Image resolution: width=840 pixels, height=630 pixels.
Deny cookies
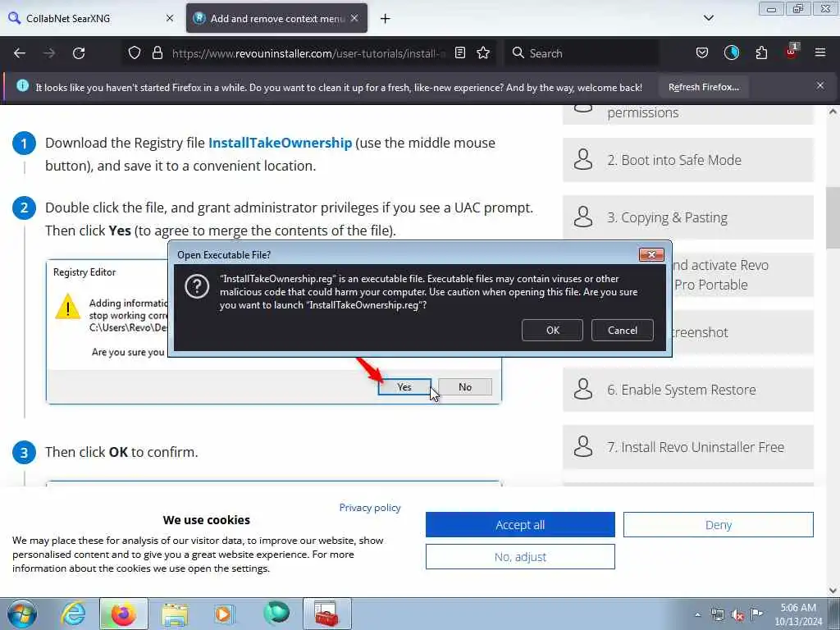click(x=719, y=524)
